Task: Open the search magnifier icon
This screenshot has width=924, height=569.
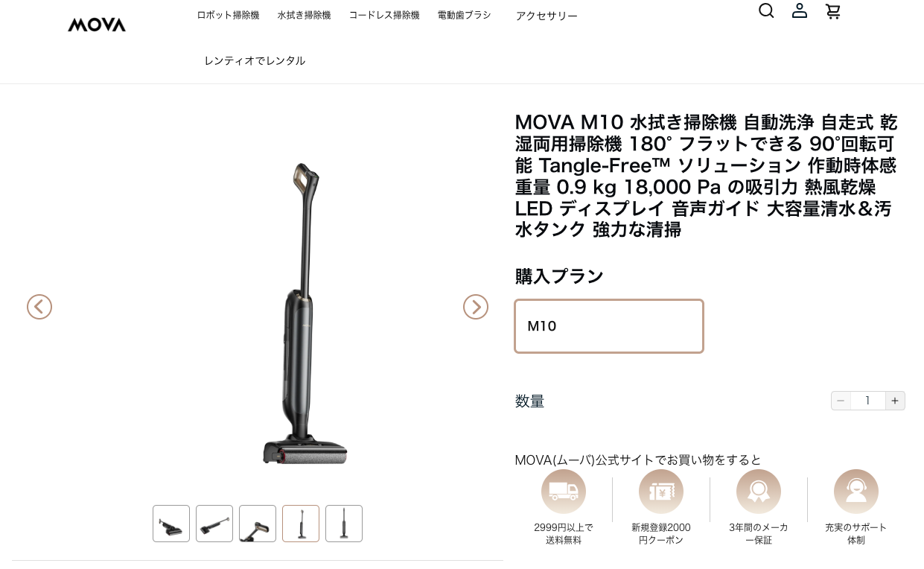Action: pyautogui.click(x=766, y=10)
